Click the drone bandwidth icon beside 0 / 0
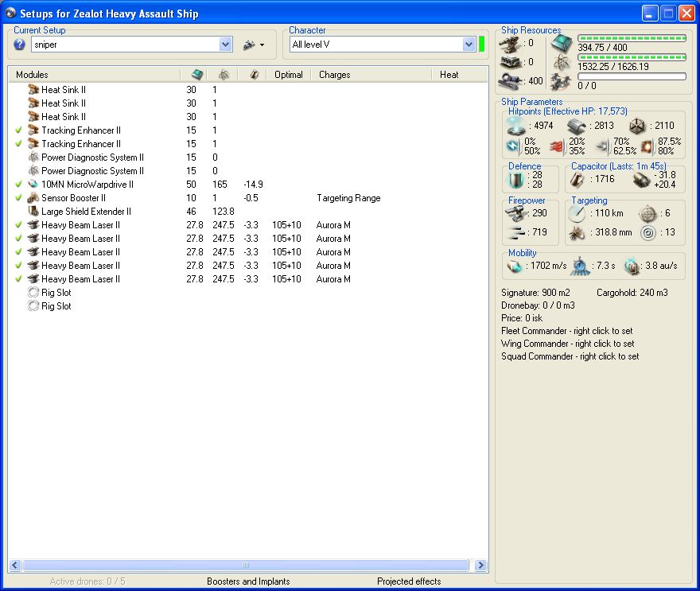Image resolution: width=700 pixels, height=591 pixels. 560,82
